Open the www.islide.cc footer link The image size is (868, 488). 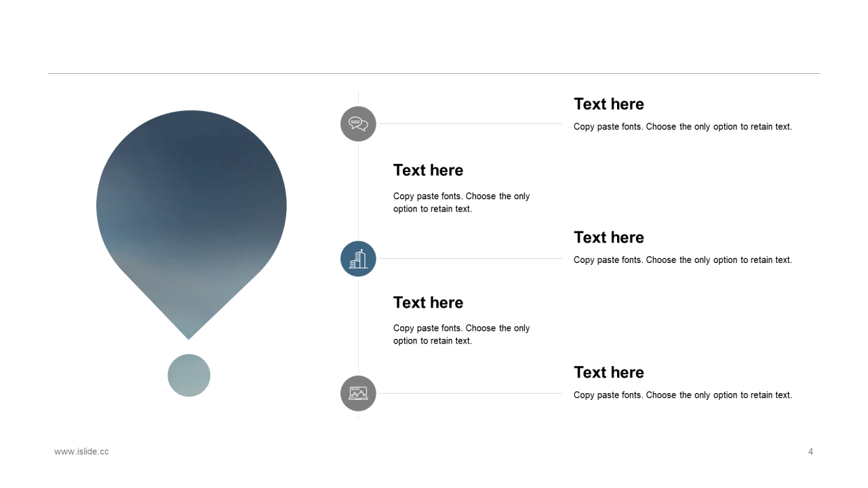click(x=81, y=451)
